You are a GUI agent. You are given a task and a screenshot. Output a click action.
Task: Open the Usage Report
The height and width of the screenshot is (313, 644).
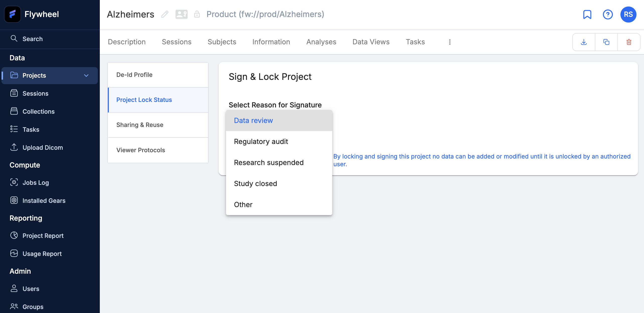[50, 254]
